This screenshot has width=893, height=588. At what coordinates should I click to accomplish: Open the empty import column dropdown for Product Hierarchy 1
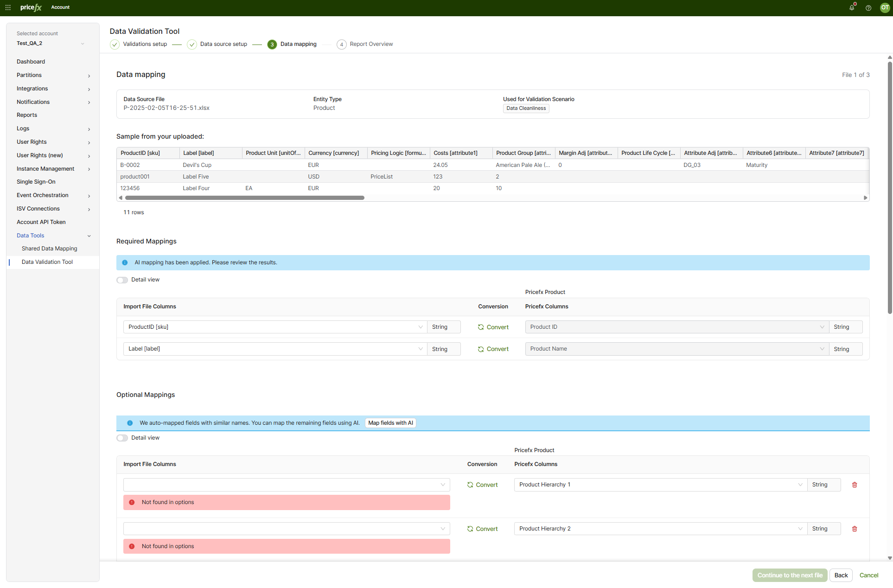(287, 485)
